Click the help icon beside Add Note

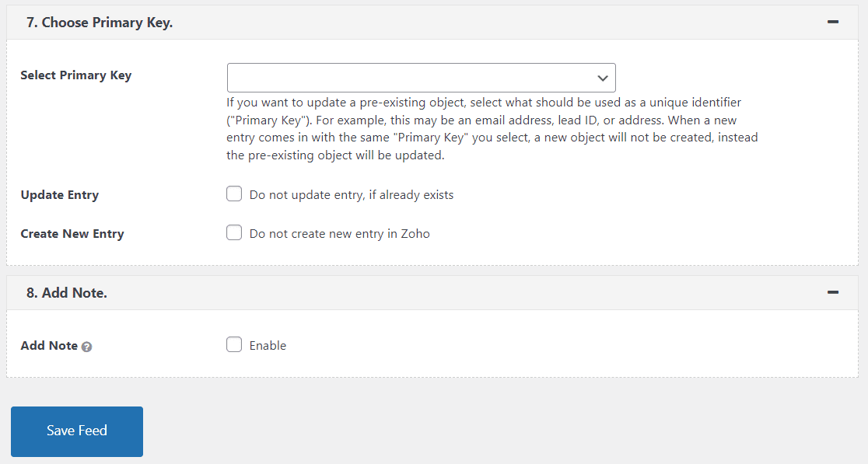coord(86,346)
